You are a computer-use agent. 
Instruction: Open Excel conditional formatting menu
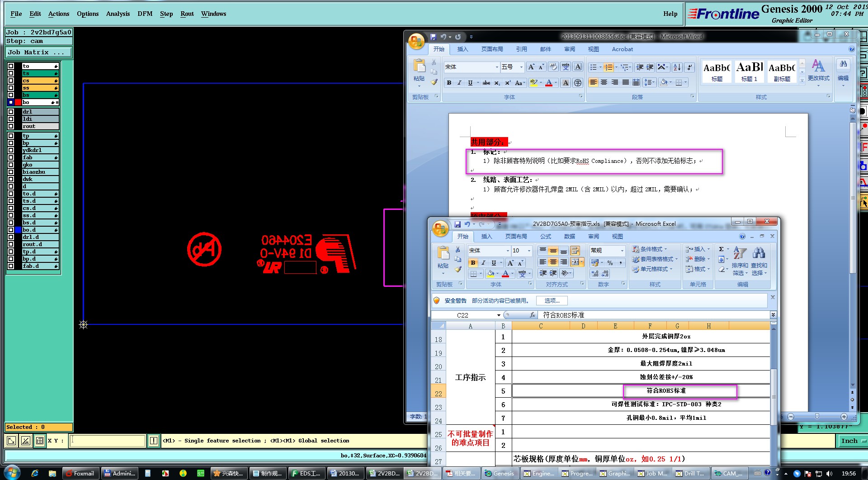[649, 249]
